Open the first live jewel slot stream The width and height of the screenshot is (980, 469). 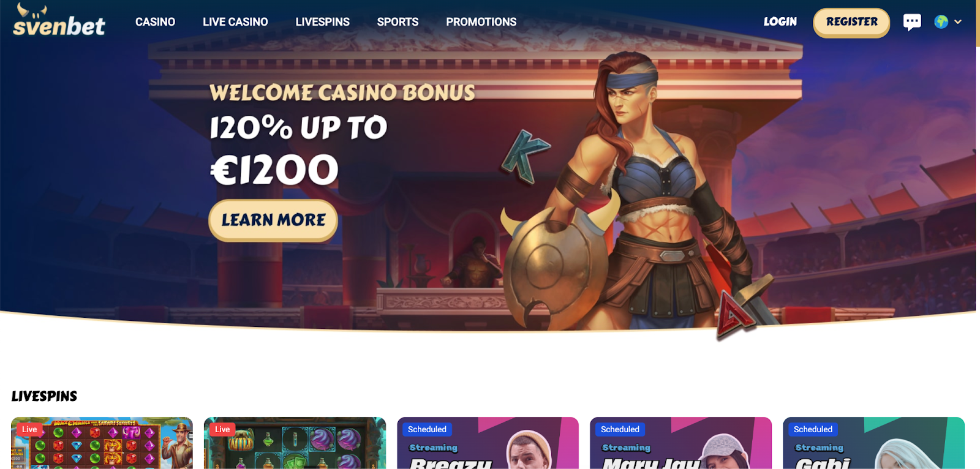(x=102, y=443)
